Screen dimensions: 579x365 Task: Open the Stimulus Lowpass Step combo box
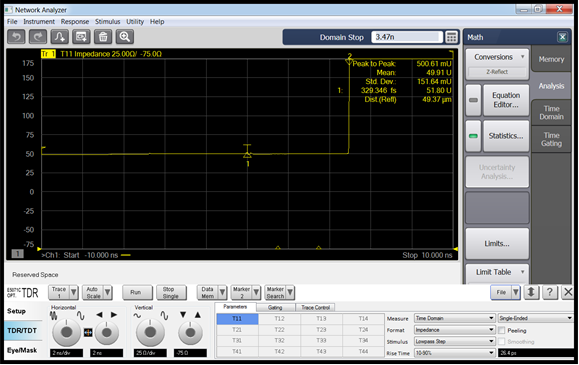455,341
